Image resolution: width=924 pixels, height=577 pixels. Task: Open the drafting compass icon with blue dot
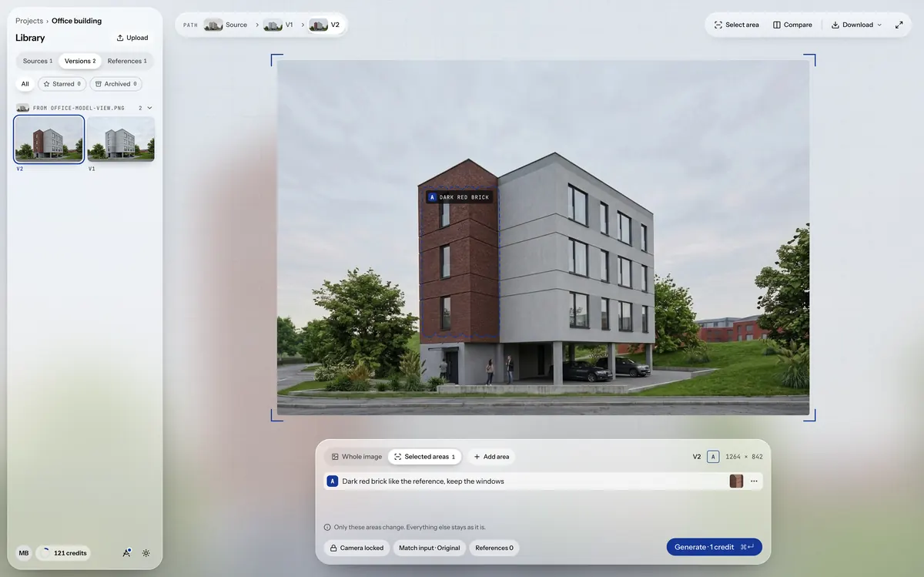coord(126,553)
